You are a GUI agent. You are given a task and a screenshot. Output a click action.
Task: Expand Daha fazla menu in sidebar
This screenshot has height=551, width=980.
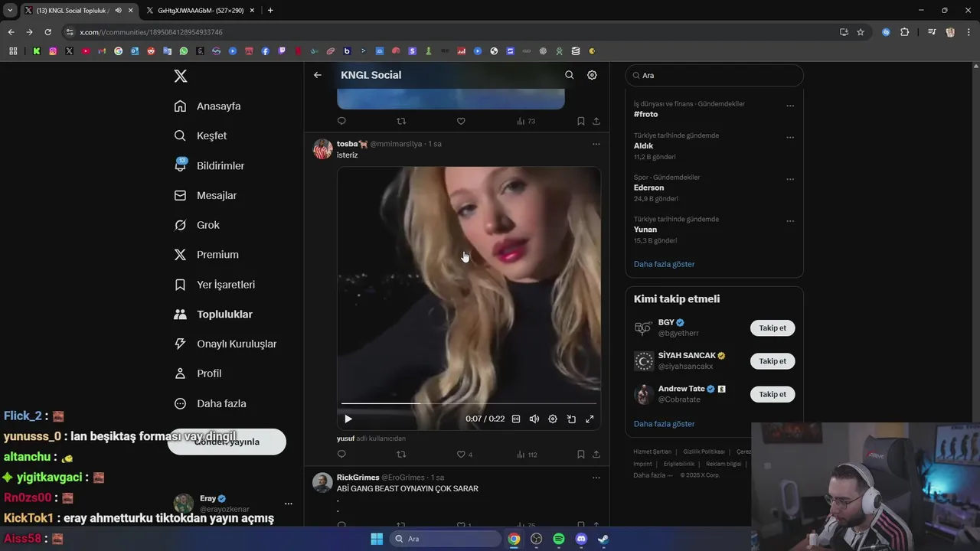tap(210, 403)
